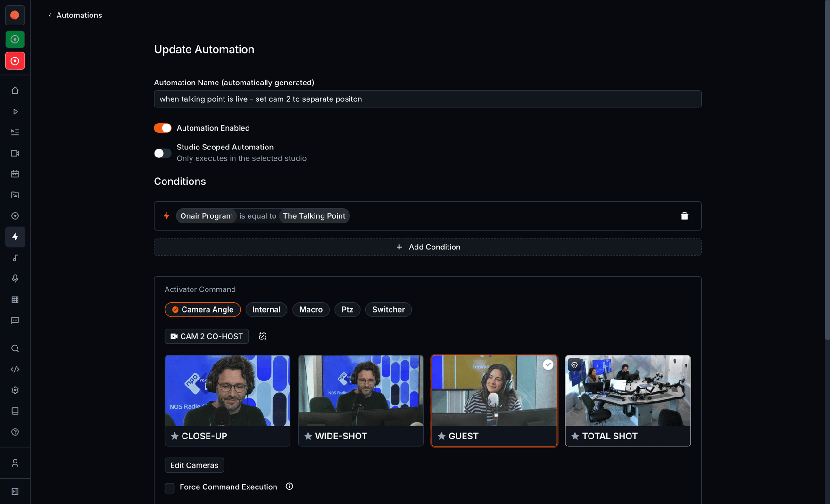Image resolution: width=830 pixels, height=504 pixels.
Task: Select the Internal command tab
Action: tap(266, 310)
